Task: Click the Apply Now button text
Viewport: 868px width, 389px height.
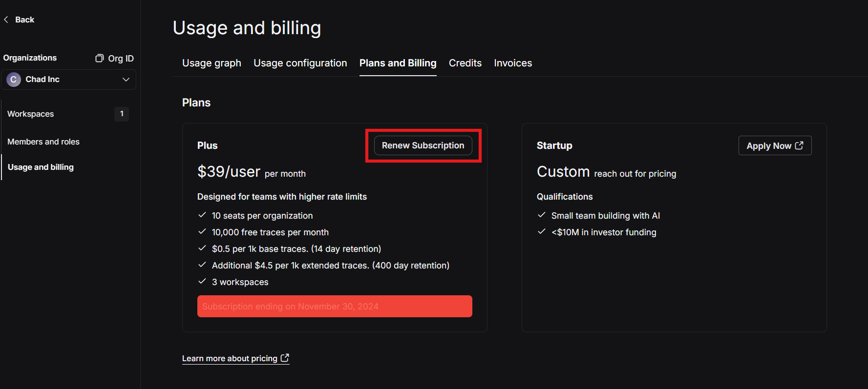Action: 769,146
